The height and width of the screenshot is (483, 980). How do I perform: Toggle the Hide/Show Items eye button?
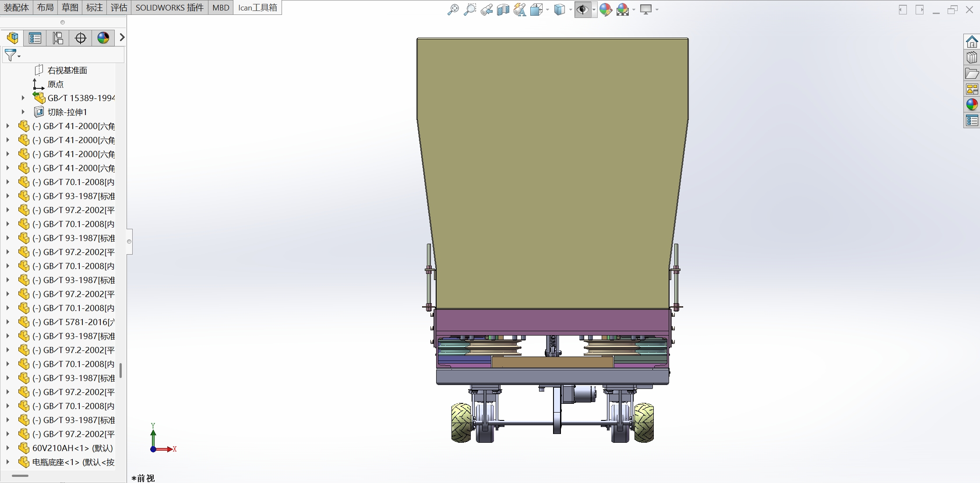(x=582, y=9)
